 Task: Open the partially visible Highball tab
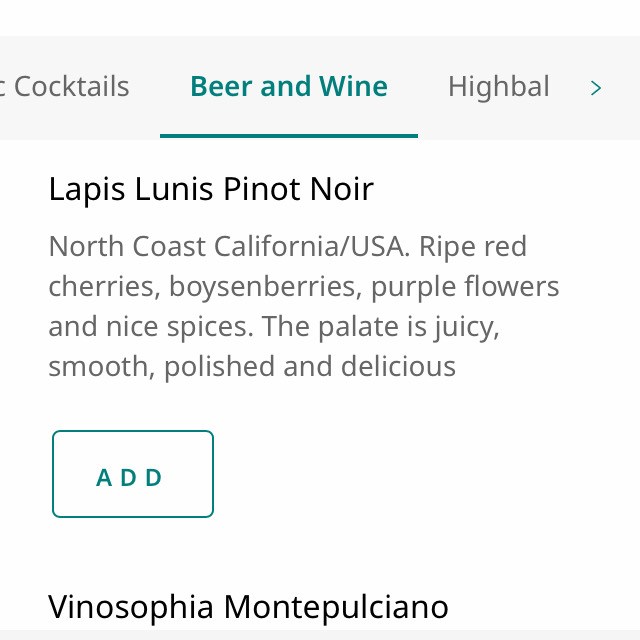[x=498, y=87]
